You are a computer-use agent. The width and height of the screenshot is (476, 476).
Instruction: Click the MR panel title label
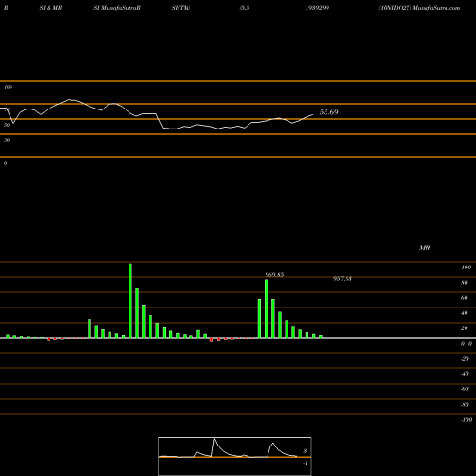pos(425,248)
